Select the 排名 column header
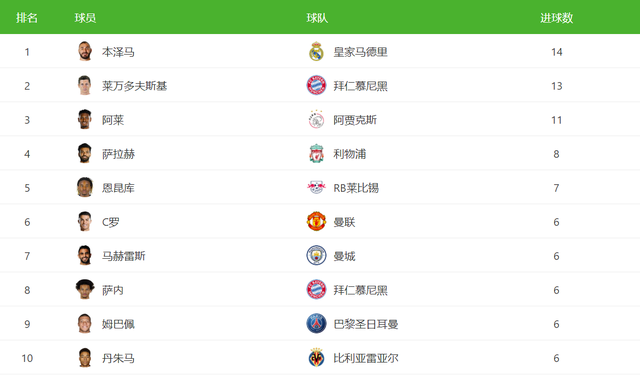The height and width of the screenshot is (376, 640). coord(27,18)
